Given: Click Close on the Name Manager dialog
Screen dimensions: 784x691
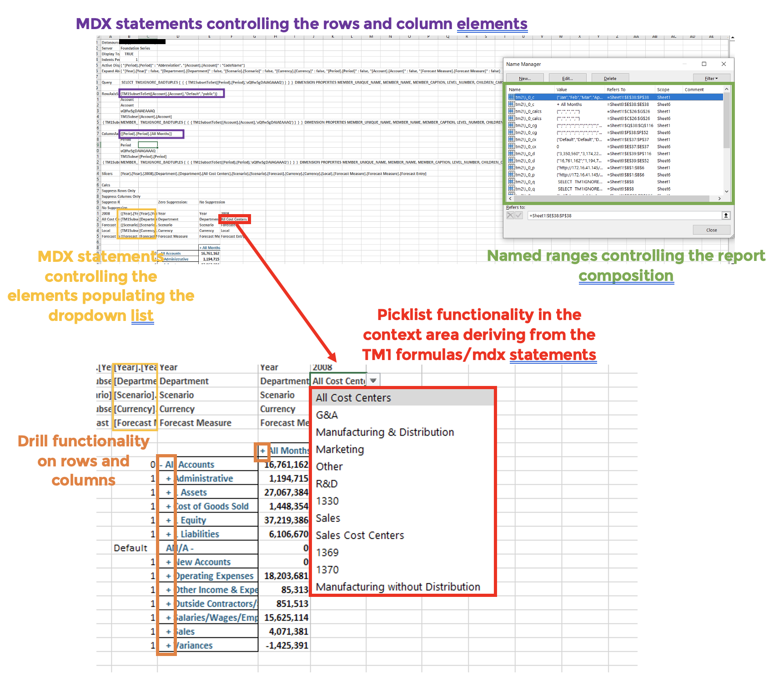Looking at the screenshot, I should coord(711,230).
